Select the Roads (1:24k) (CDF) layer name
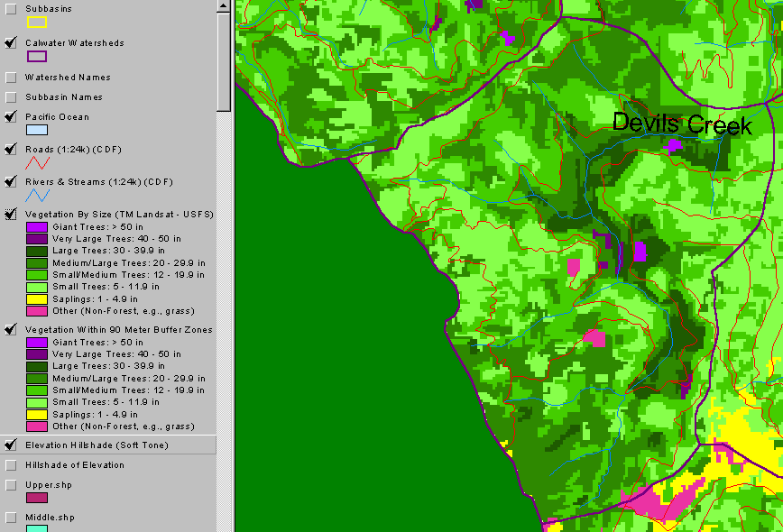The height and width of the screenshot is (532, 783). click(x=73, y=149)
